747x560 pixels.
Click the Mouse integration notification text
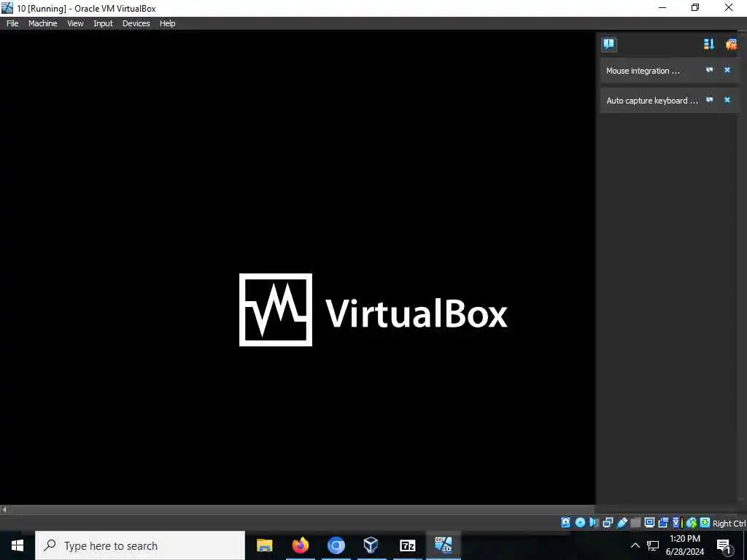[x=643, y=71]
